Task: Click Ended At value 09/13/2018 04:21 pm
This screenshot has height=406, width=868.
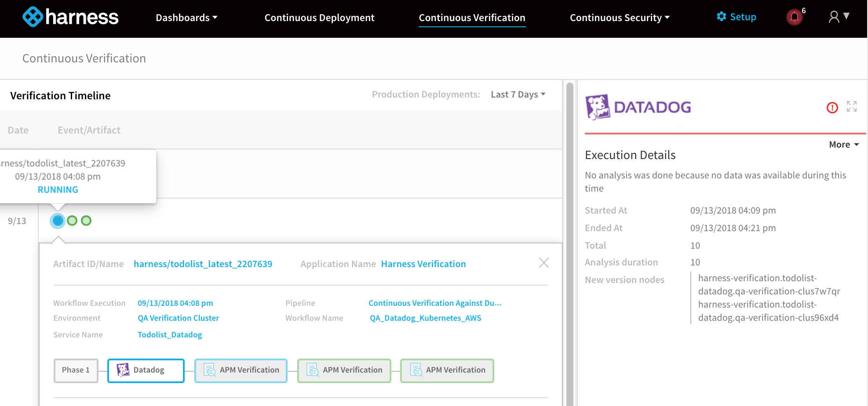Action: pyautogui.click(x=733, y=228)
